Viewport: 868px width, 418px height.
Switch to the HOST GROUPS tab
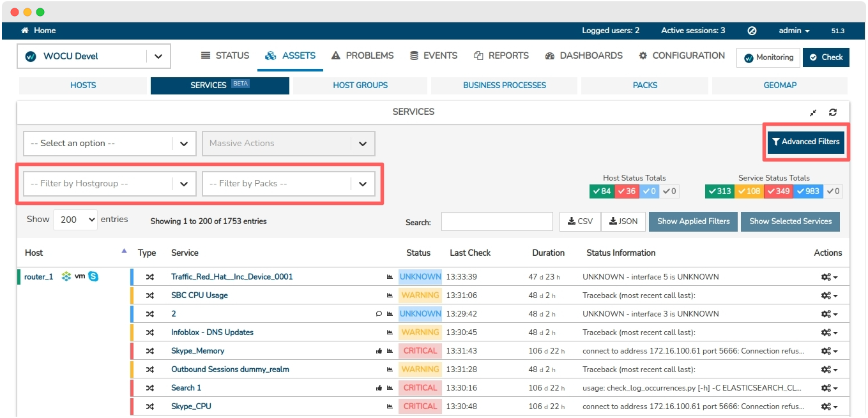(x=360, y=86)
